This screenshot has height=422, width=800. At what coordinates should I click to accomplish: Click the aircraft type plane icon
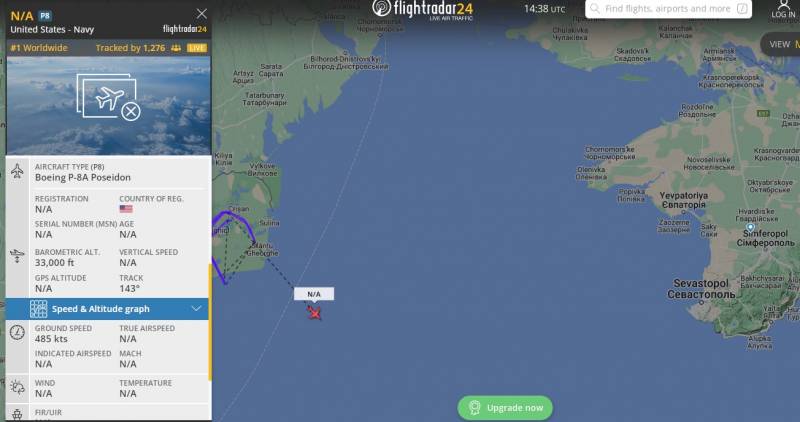pyautogui.click(x=17, y=171)
